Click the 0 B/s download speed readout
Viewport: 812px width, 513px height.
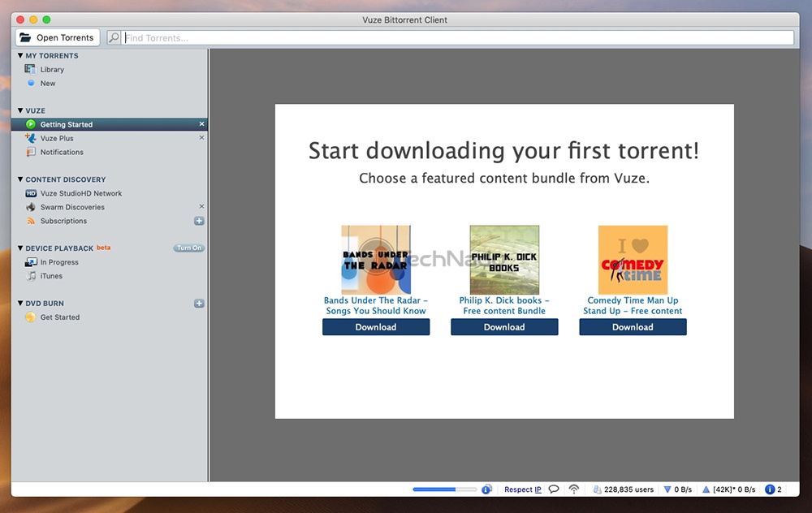(x=683, y=489)
